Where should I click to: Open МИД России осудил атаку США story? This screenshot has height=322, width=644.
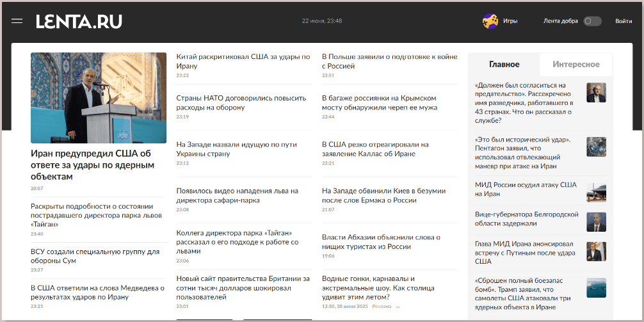point(526,189)
